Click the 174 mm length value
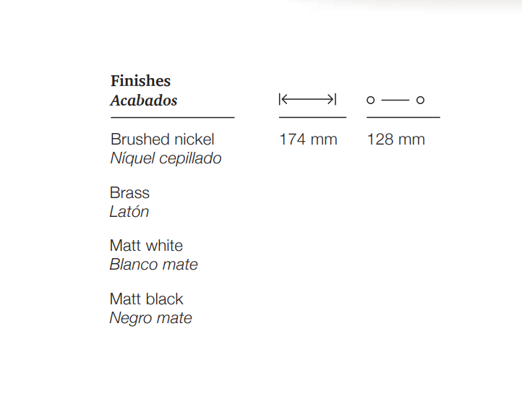The height and width of the screenshot is (420, 522). [x=308, y=140]
